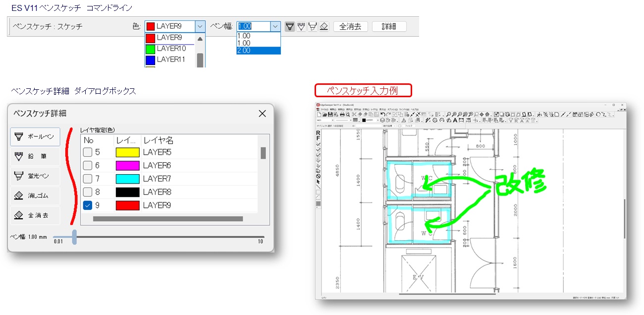Expand the ペン幅 pen width dropdown
644x315 pixels.
[275, 26]
